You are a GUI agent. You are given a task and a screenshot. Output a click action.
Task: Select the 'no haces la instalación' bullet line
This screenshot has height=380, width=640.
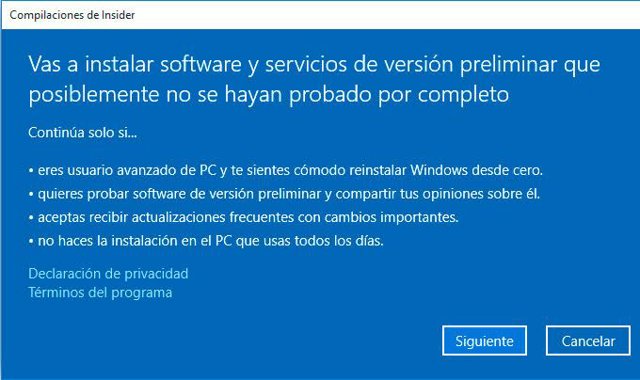click(206, 241)
